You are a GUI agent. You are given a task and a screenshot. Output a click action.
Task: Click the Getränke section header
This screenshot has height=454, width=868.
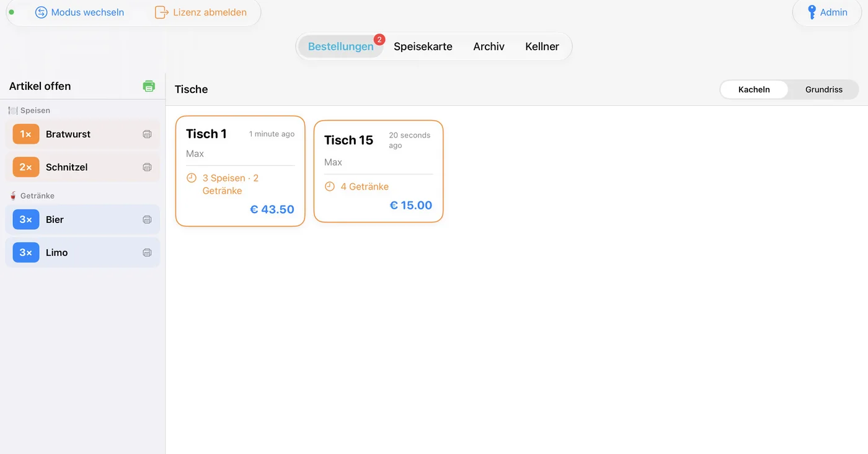(x=32, y=196)
